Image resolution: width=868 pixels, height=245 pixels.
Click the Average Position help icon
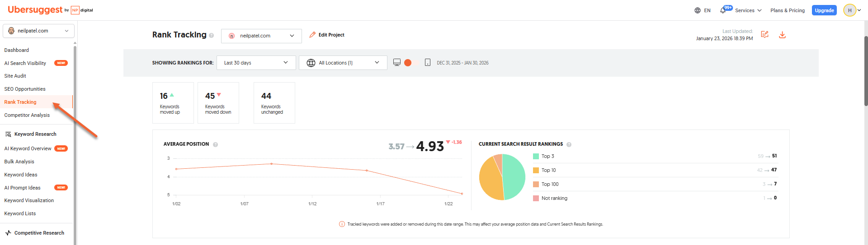click(216, 144)
